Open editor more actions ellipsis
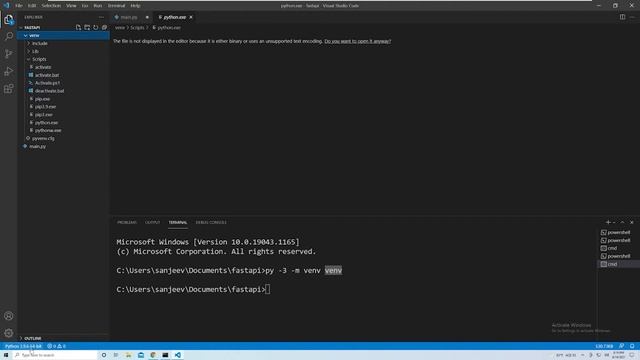 pos(632,17)
